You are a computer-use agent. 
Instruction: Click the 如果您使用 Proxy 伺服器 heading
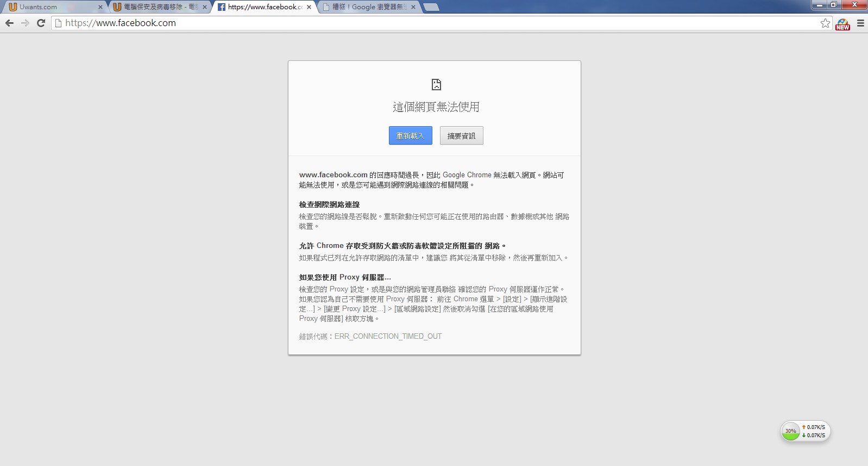(x=345, y=277)
